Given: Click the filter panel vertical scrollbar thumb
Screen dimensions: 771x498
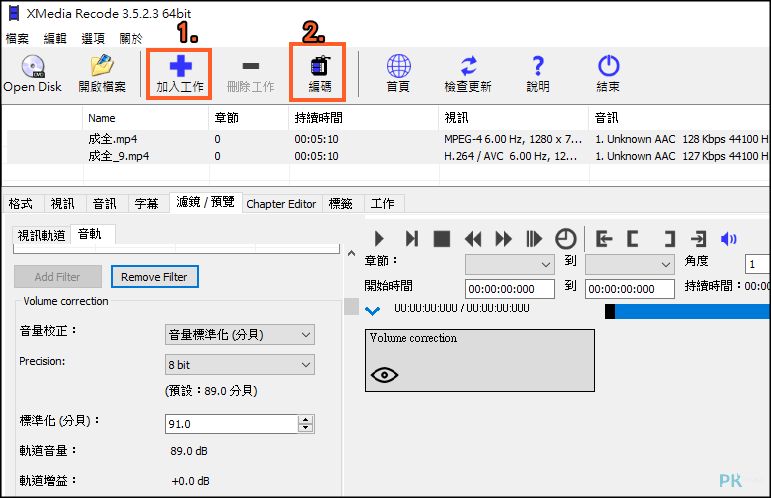Looking at the screenshot, I should click(351, 306).
